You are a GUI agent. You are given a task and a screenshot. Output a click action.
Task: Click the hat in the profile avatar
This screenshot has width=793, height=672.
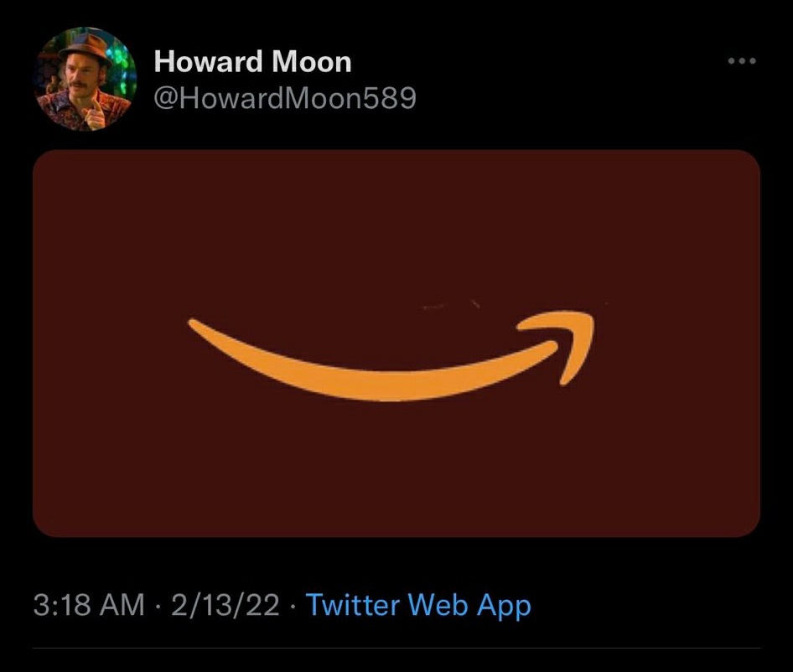(85, 48)
